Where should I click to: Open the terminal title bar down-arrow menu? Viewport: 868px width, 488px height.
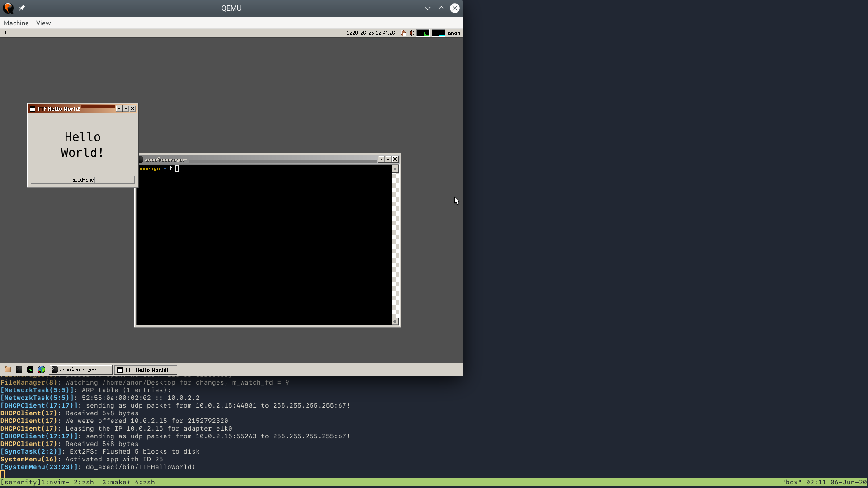pyautogui.click(x=382, y=159)
